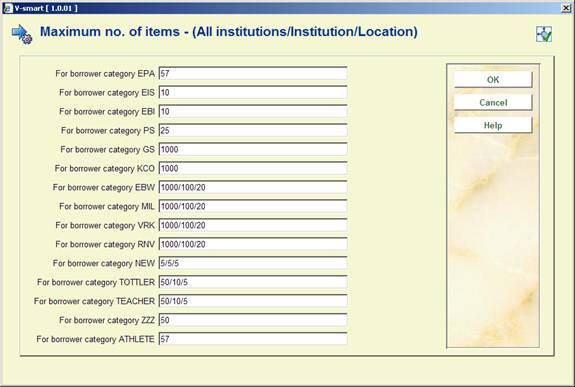Click the checkmark validation icon at top right

point(544,34)
